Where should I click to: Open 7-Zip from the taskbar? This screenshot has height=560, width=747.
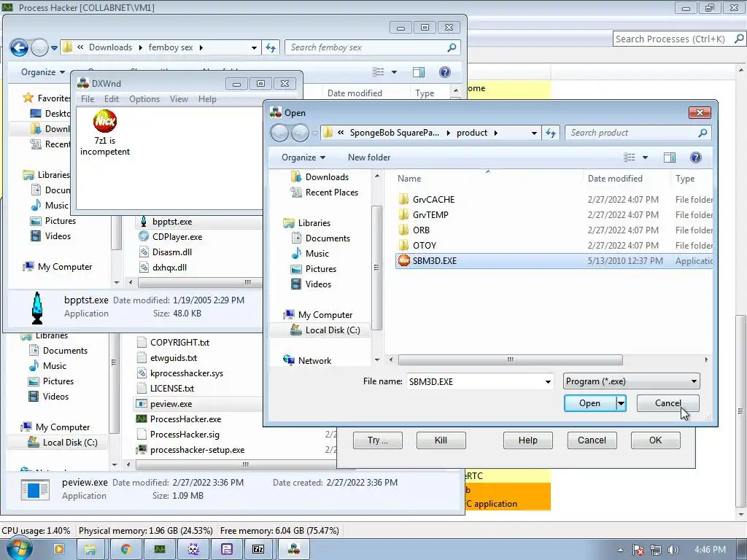tap(258, 549)
